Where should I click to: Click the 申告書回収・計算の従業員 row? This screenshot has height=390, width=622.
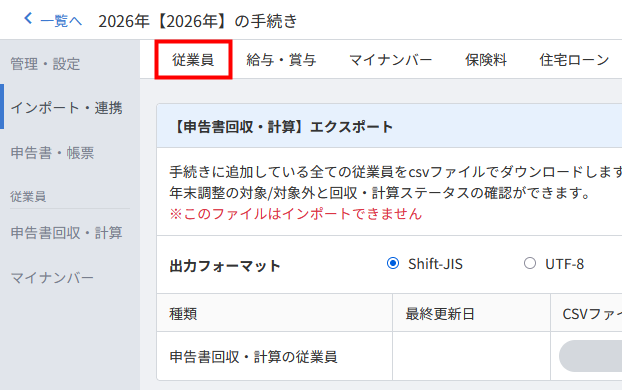pyautogui.click(x=390, y=356)
